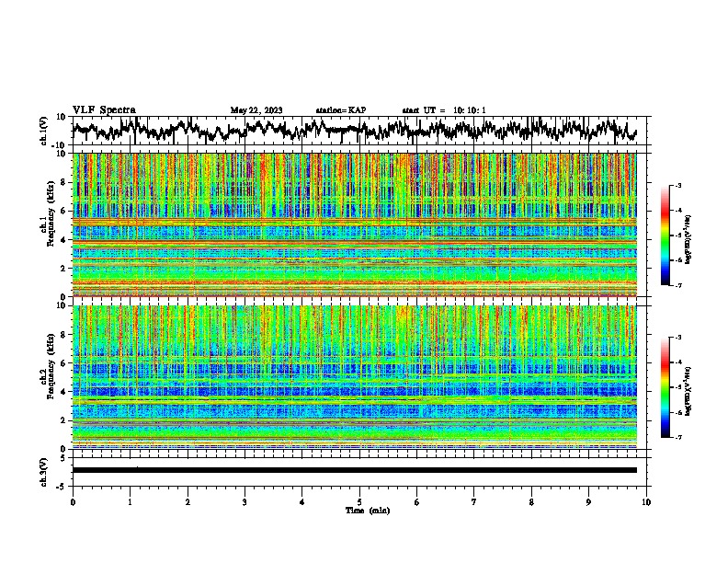The image size is (728, 563).
Task: Click the time-axis tick label "3"
Action: (x=245, y=502)
